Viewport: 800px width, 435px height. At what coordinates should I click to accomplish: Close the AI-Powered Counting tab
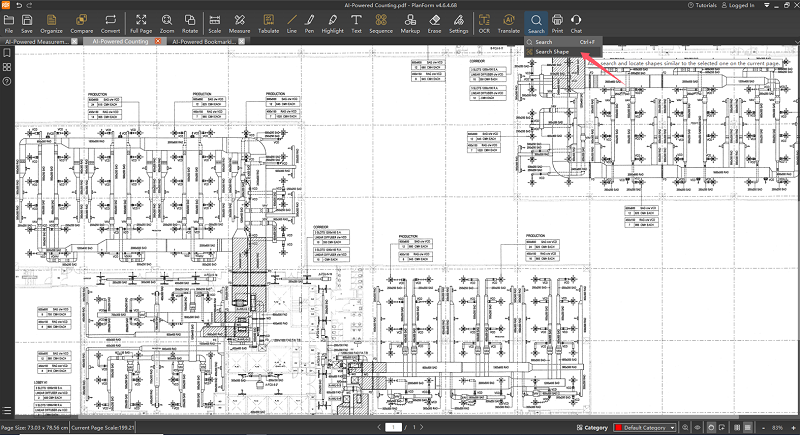[x=158, y=42]
